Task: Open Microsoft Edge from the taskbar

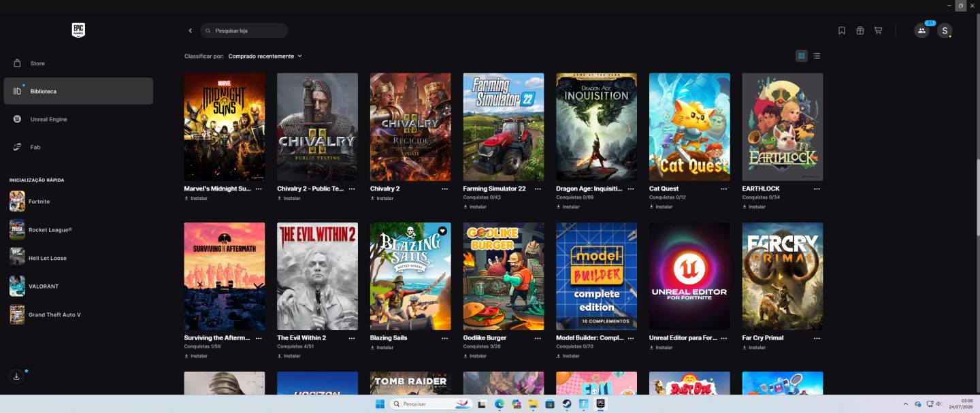Action: point(499,404)
